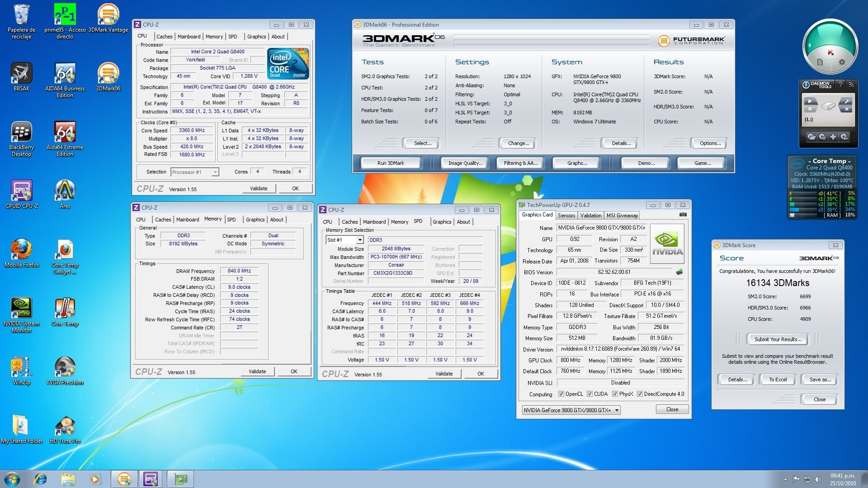This screenshot has width=868, height=488.
Task: Click Run 3DMark button
Action: 391,163
